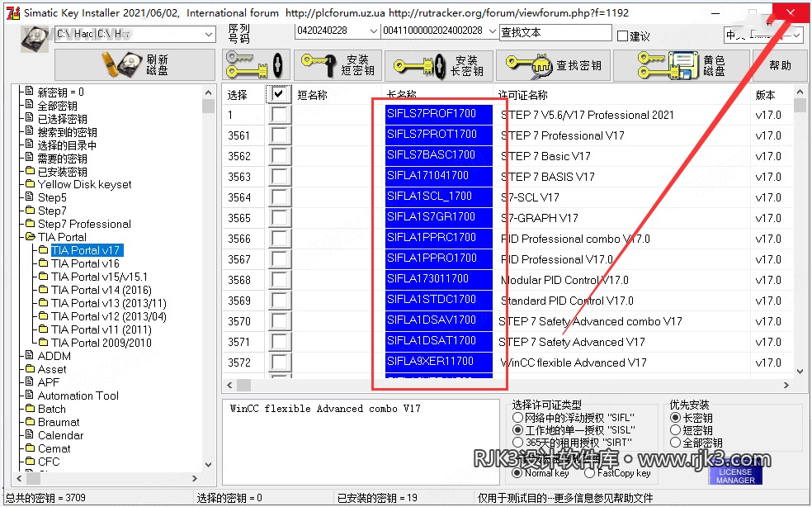This screenshot has width=812, height=507.
Task: Select the single license SISL radio
Action: click(x=517, y=429)
